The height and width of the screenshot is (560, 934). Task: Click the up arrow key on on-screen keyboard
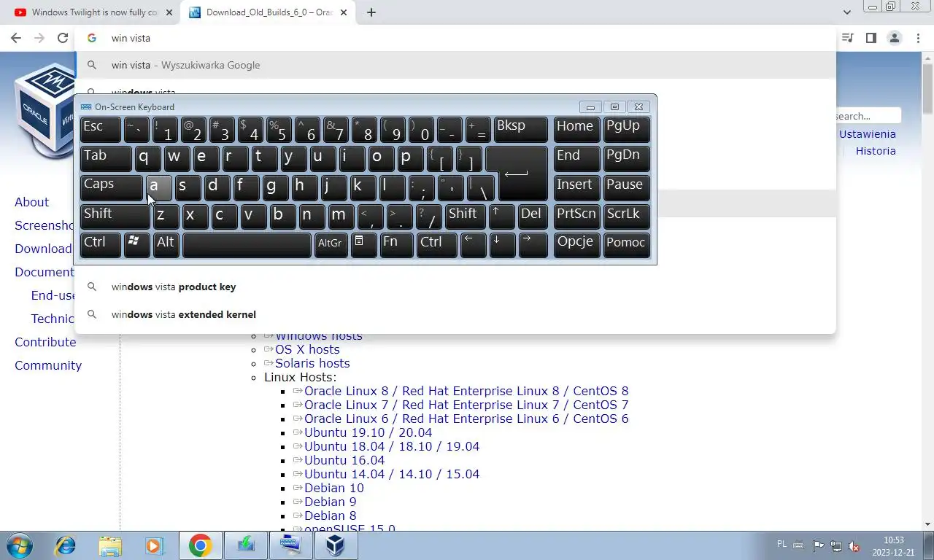(x=502, y=216)
